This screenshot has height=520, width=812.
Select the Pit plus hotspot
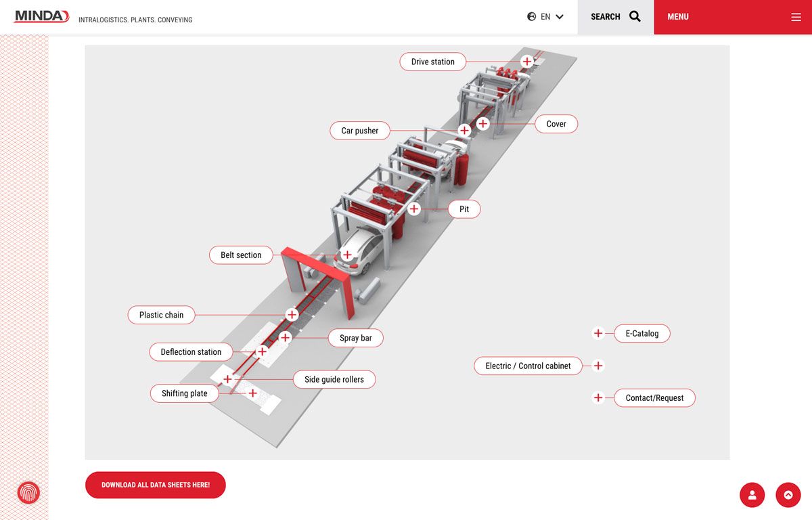414,209
